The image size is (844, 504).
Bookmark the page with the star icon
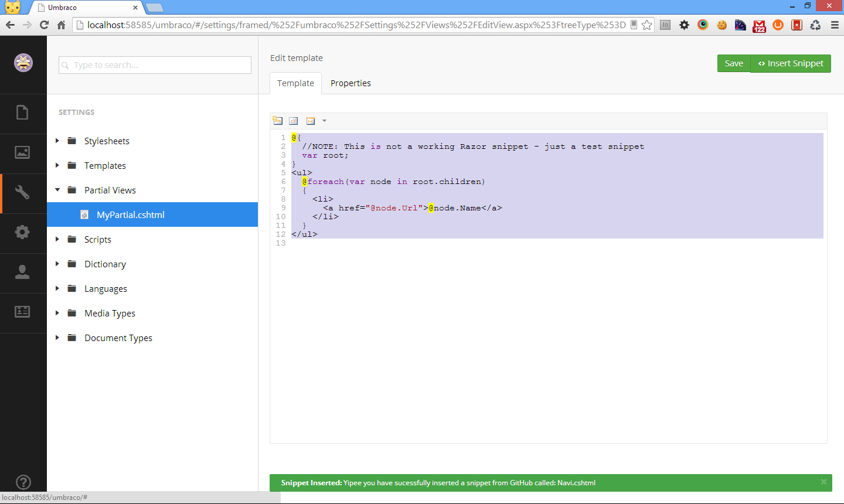[x=647, y=25]
